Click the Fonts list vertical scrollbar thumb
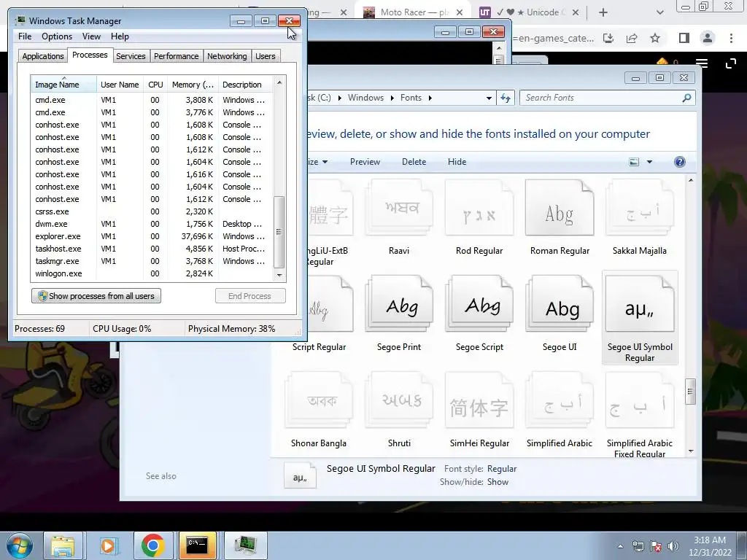This screenshot has height=560, width=747. point(691,392)
